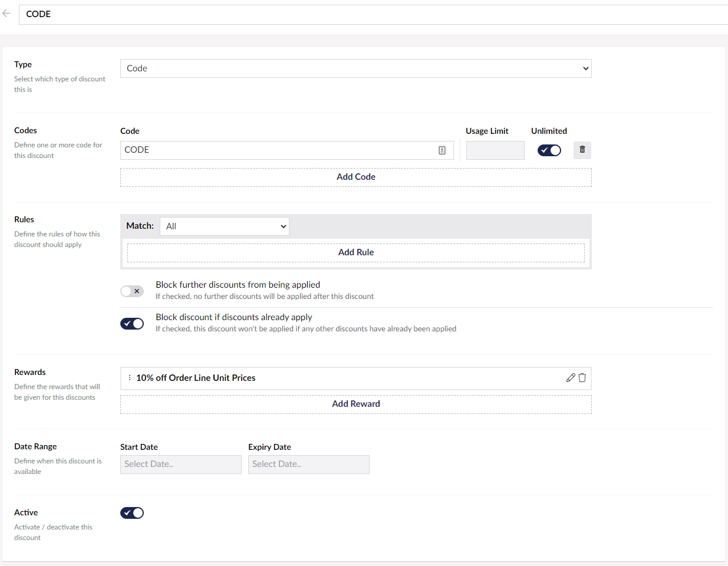728x566 pixels.
Task: Click the Add Rule button
Action: tap(356, 253)
